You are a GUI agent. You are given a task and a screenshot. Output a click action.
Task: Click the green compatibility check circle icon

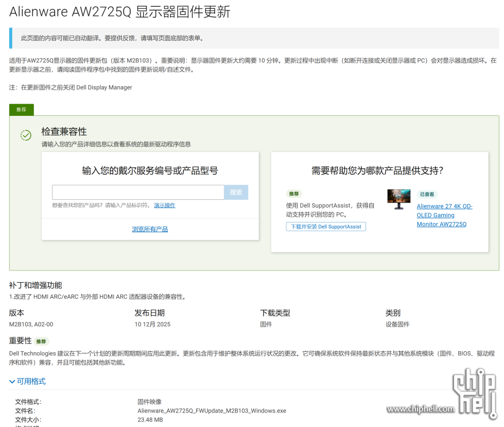click(x=26, y=135)
